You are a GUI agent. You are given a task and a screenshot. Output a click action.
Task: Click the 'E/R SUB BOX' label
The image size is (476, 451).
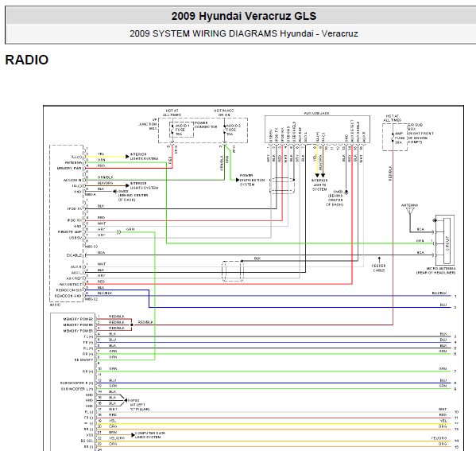tap(415, 126)
